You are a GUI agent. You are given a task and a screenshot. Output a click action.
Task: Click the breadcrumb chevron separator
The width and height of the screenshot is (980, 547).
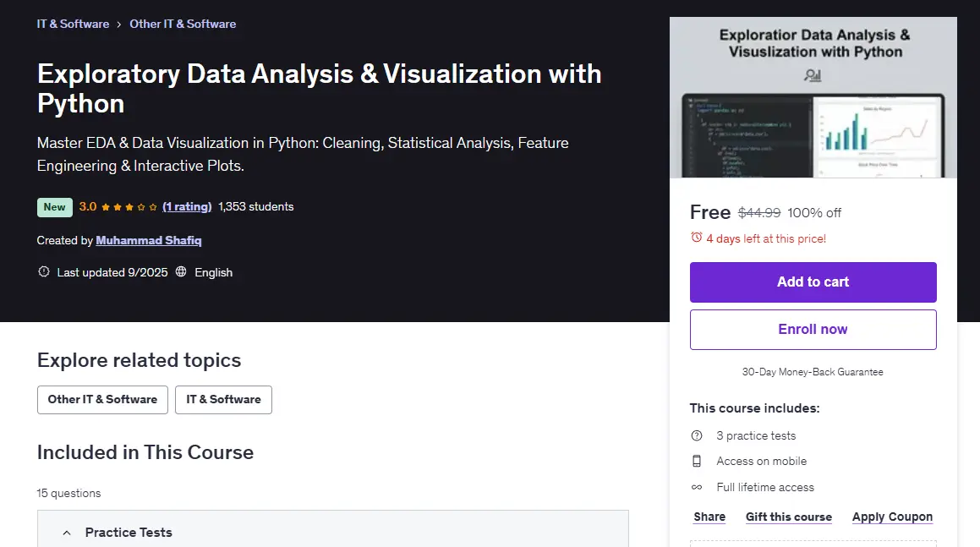118,25
